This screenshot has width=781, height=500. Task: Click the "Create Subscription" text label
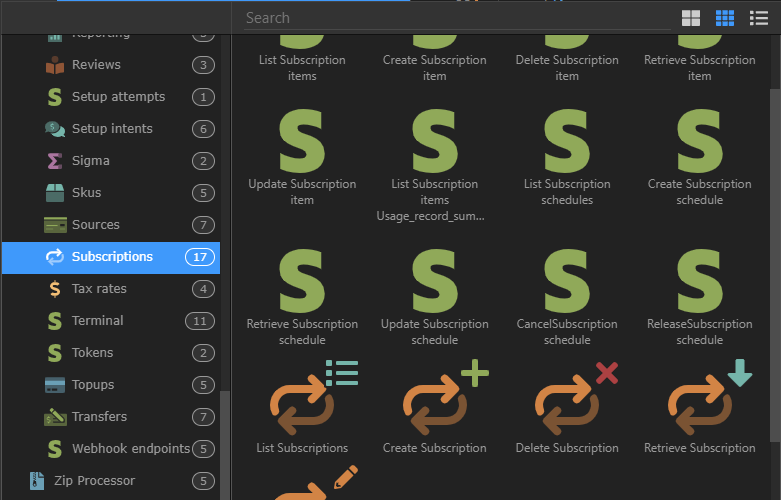click(434, 448)
